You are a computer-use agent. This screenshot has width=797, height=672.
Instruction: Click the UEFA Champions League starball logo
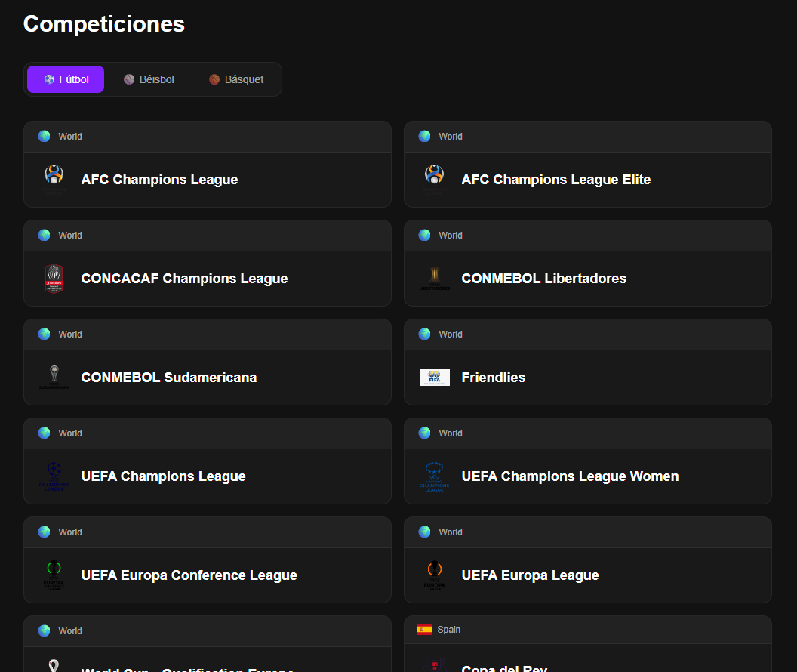pos(54,476)
